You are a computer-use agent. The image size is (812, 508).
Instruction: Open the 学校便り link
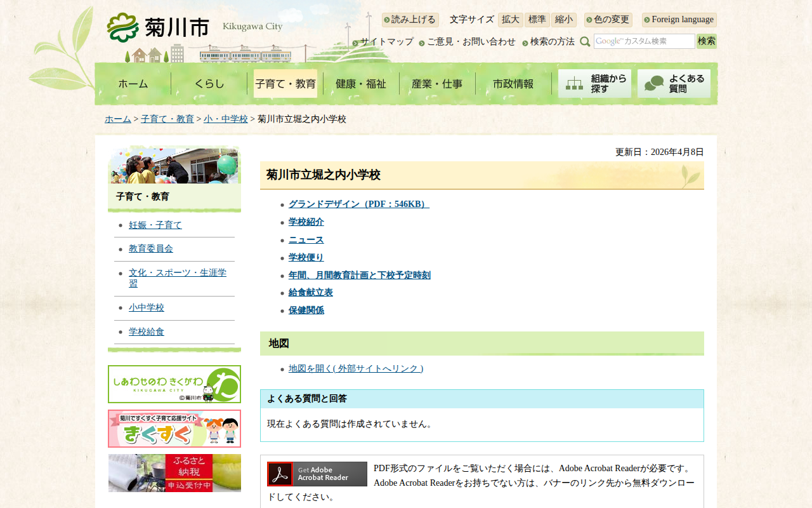(306, 258)
